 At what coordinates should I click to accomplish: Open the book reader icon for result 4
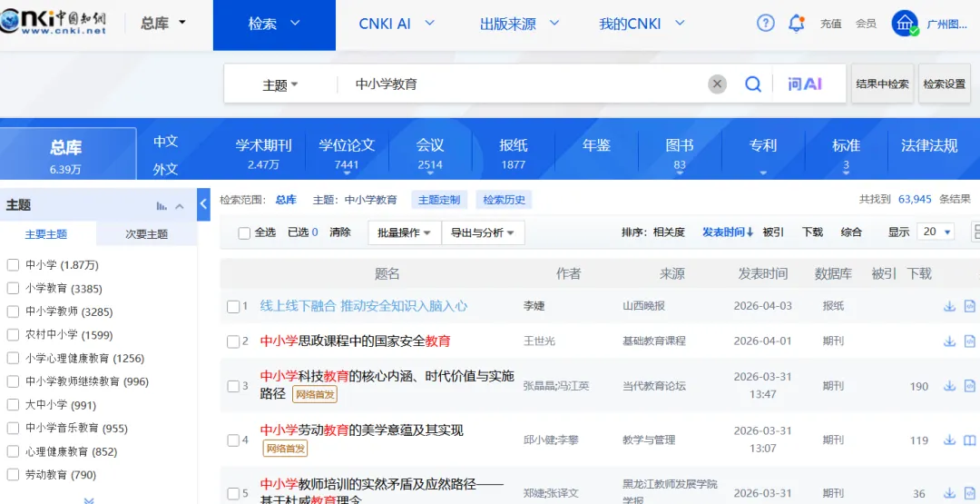[x=969, y=440]
